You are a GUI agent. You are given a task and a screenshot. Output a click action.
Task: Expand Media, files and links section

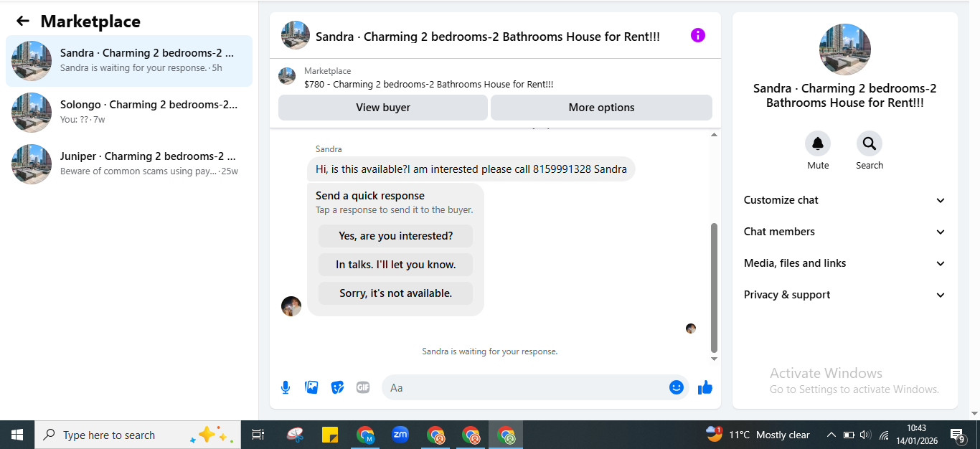845,263
